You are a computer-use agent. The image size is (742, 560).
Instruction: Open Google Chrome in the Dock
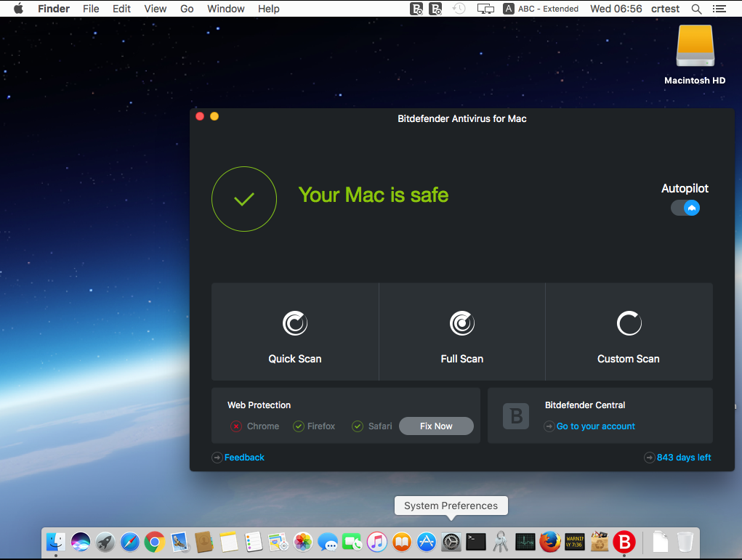pos(155,542)
